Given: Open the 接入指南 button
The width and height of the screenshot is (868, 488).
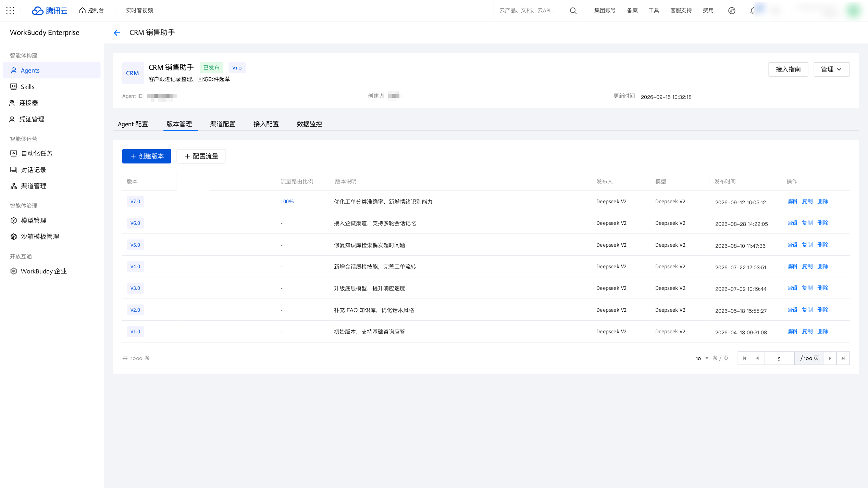Looking at the screenshot, I should pyautogui.click(x=788, y=69).
